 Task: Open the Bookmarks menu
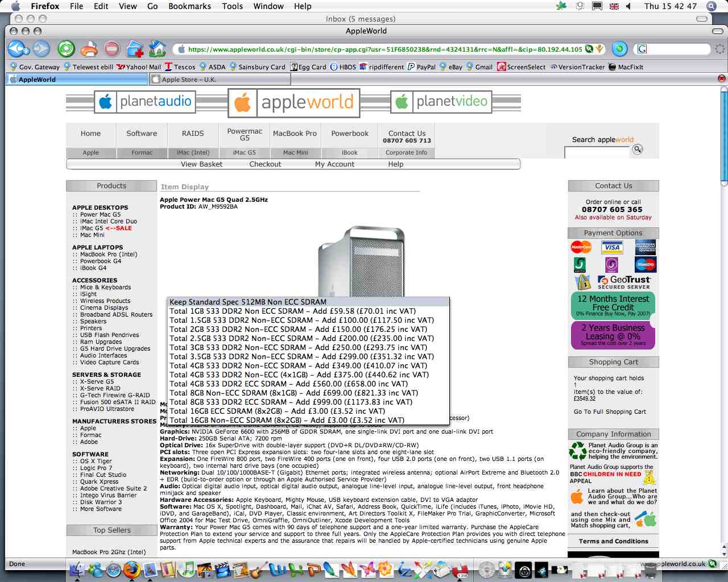coord(189,6)
